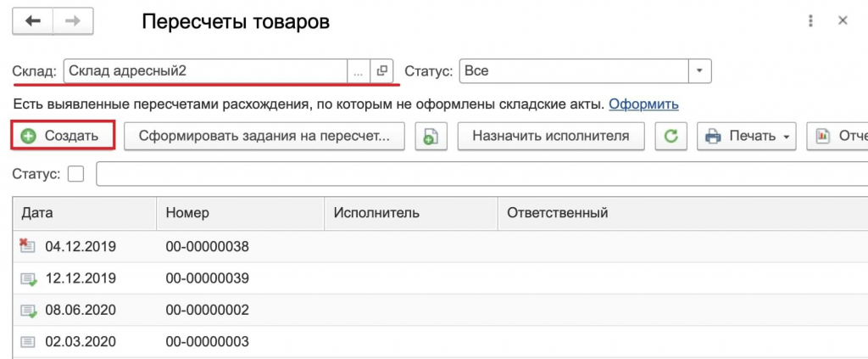
Task: Click Назначить исполнителя button
Action: pyautogui.click(x=551, y=137)
